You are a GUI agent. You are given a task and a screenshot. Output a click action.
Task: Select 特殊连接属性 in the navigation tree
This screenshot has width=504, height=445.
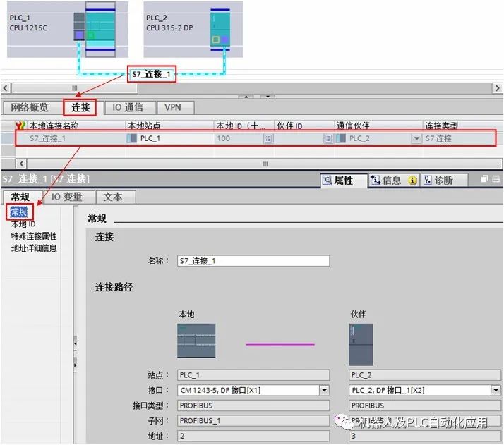pyautogui.click(x=34, y=236)
